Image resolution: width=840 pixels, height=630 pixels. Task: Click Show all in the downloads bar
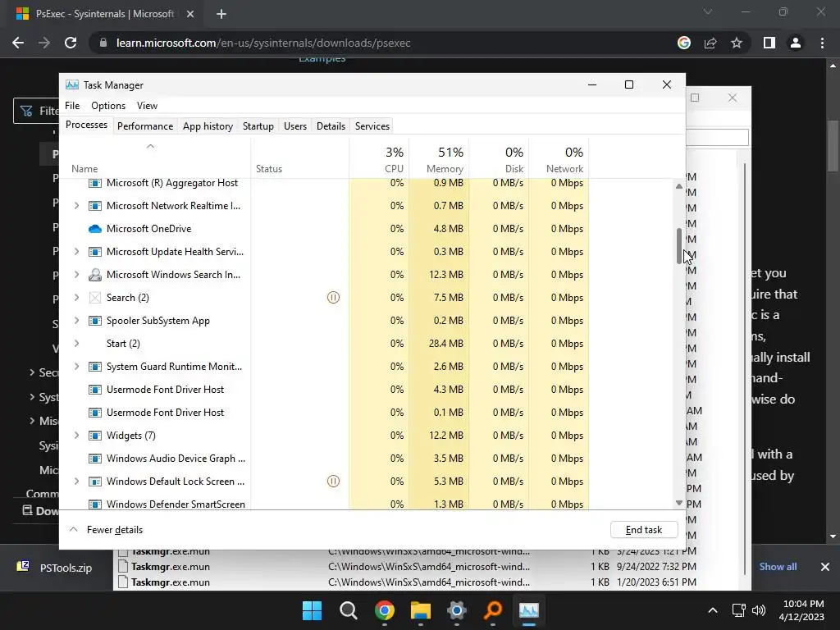click(x=778, y=567)
